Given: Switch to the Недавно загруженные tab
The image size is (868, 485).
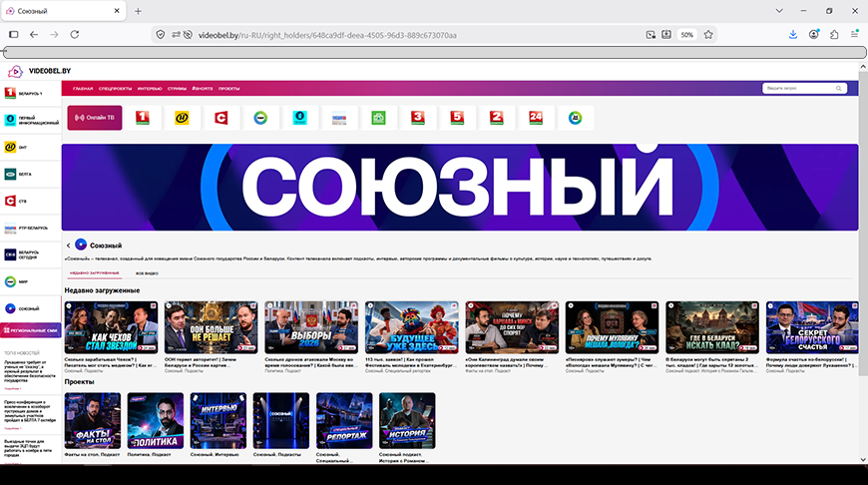Looking at the screenshot, I should pos(95,273).
